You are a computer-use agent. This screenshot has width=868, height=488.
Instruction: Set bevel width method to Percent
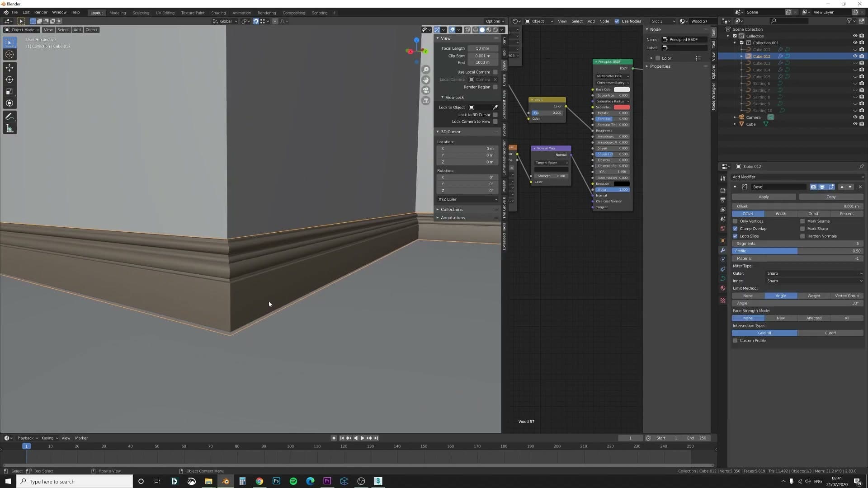(x=847, y=214)
